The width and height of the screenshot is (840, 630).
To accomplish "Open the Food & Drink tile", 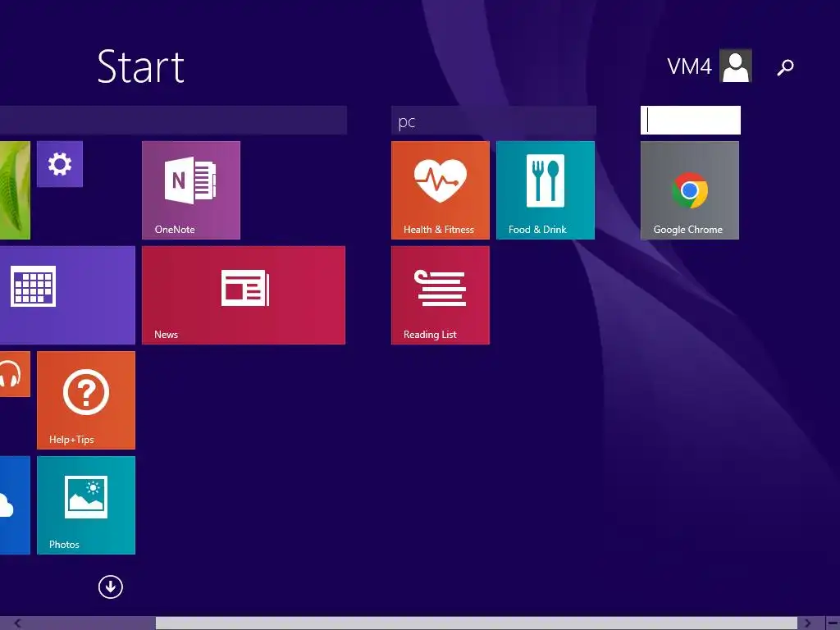I will pyautogui.click(x=545, y=190).
